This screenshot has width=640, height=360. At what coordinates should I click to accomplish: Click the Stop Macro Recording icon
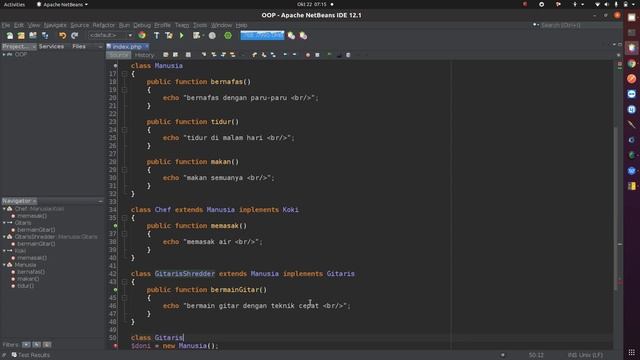pyautogui.click(x=317, y=55)
